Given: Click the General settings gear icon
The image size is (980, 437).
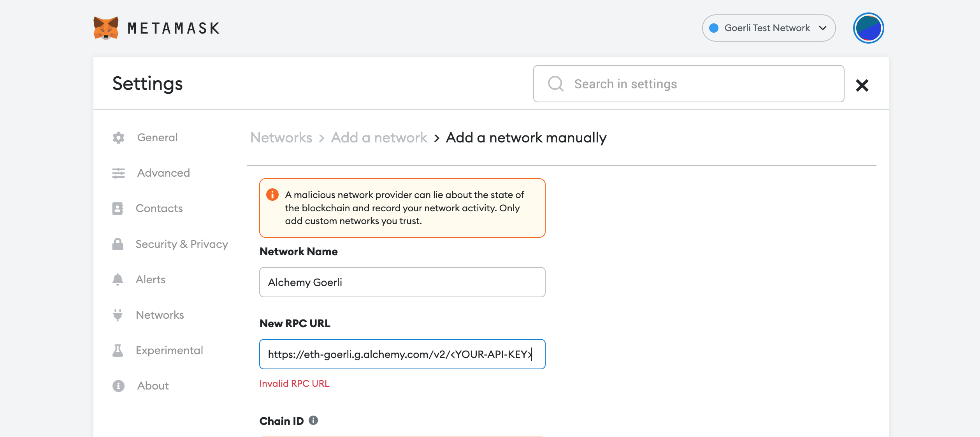Looking at the screenshot, I should [118, 137].
